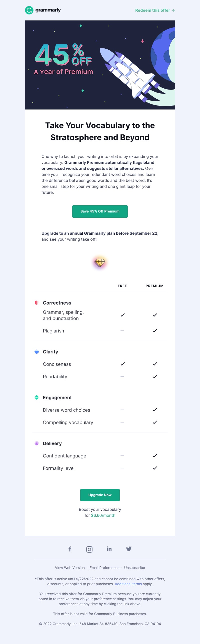Click the Unsubscribe link

pos(134,568)
